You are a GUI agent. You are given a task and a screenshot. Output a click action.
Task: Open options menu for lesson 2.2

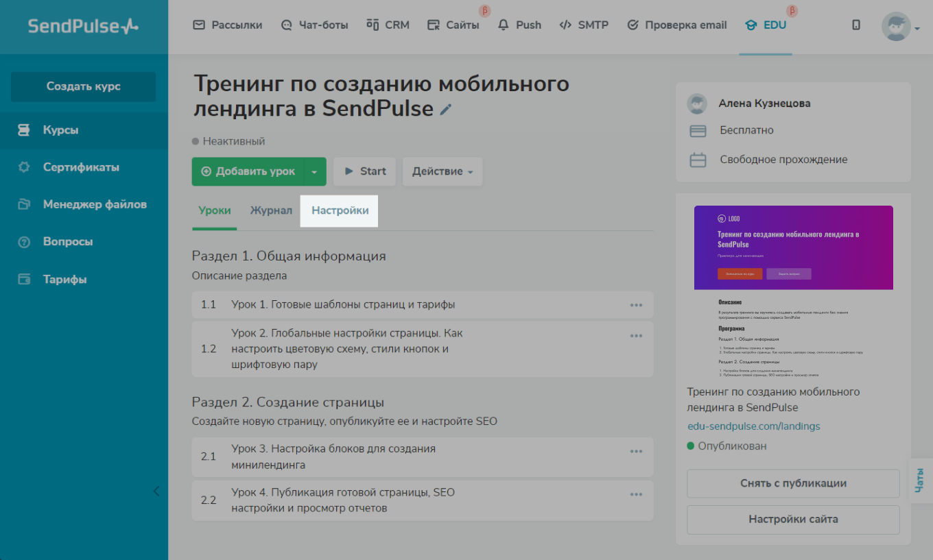pyautogui.click(x=636, y=494)
